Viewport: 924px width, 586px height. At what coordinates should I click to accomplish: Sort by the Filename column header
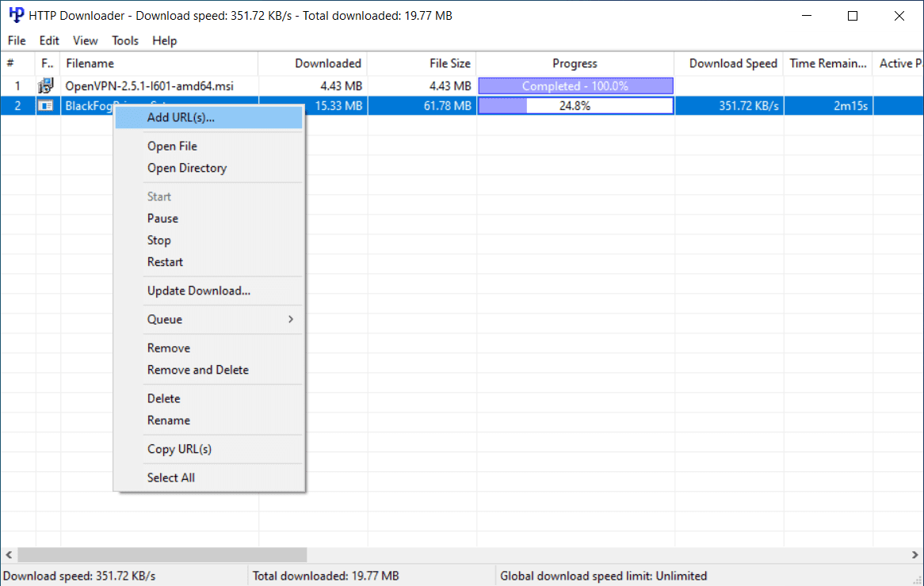click(159, 63)
